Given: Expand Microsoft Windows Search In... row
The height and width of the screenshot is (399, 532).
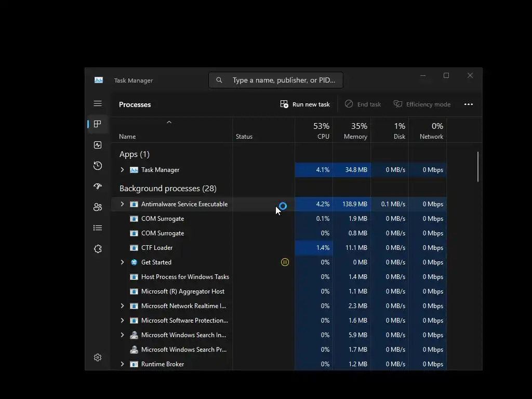Looking at the screenshot, I should point(123,335).
